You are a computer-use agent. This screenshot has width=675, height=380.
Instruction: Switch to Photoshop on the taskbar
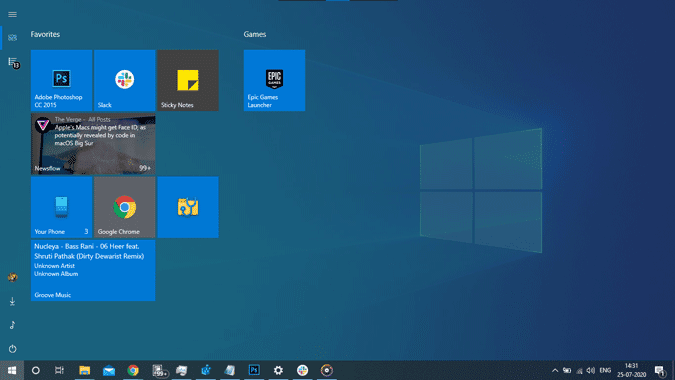254,370
